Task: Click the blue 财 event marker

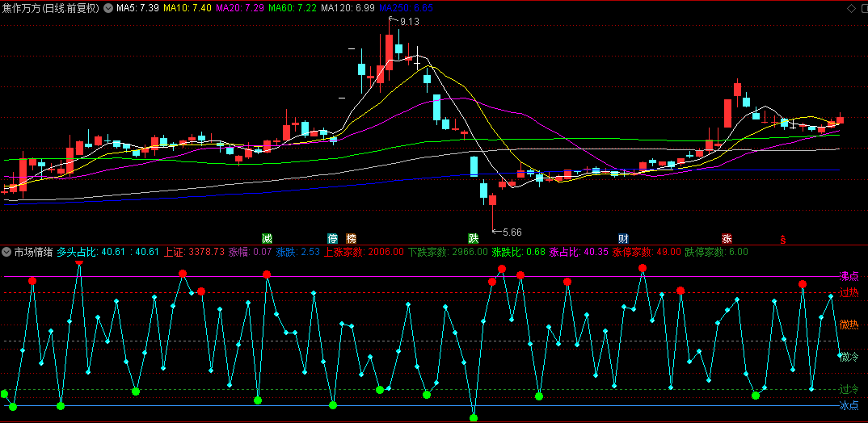Action: 623,238
